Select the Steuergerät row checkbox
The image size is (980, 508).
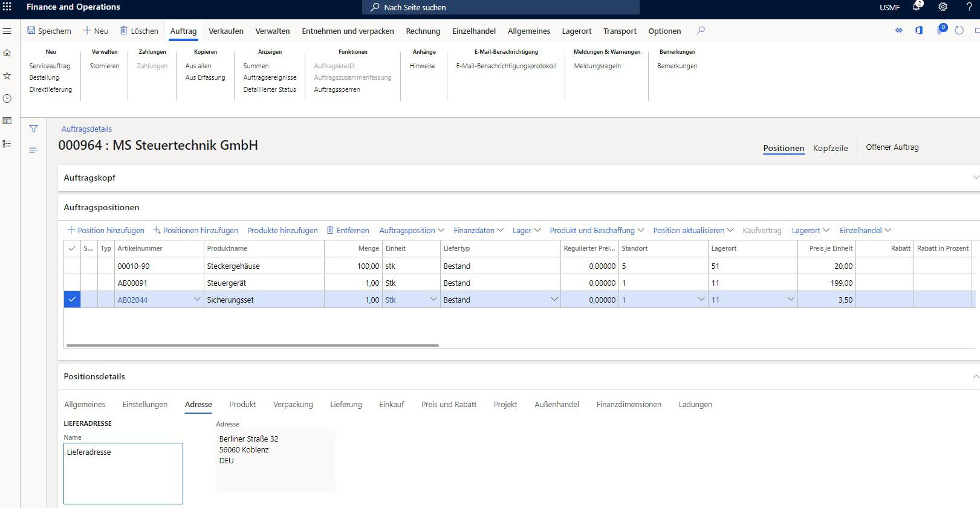tap(72, 283)
